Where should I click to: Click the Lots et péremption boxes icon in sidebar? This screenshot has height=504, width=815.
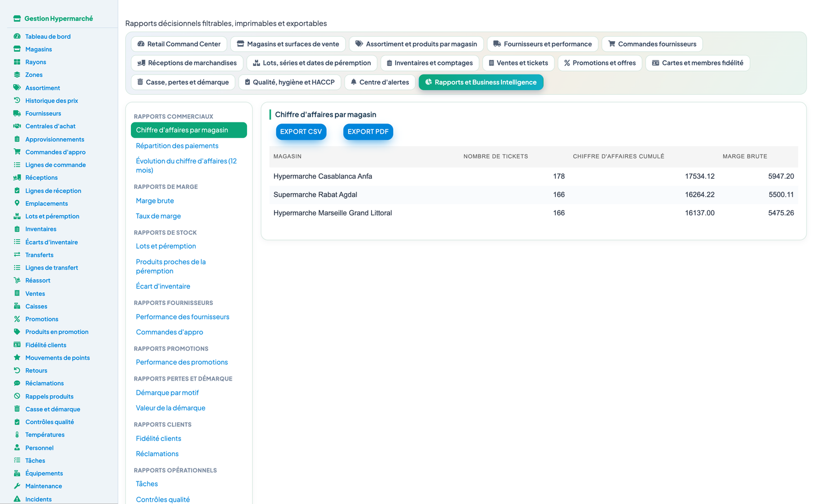point(17,216)
